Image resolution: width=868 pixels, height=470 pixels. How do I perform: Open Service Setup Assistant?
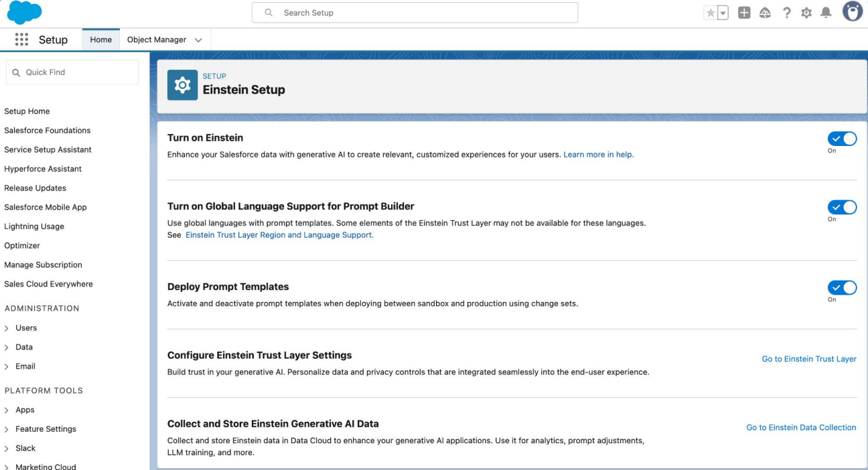click(x=48, y=150)
